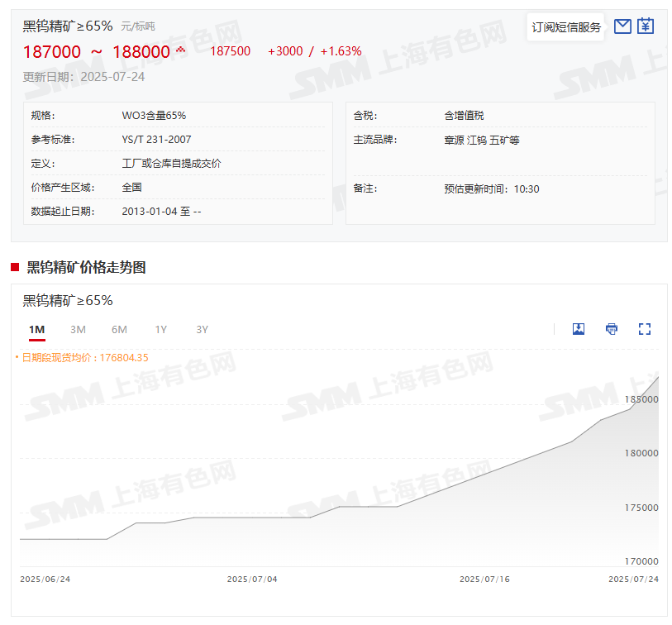672x625 pixels.
Task: Show the 1Y price history
Action: (x=160, y=330)
